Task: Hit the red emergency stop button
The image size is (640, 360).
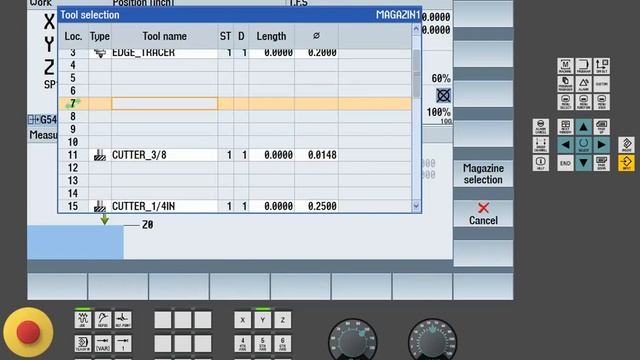Action: 28,332
